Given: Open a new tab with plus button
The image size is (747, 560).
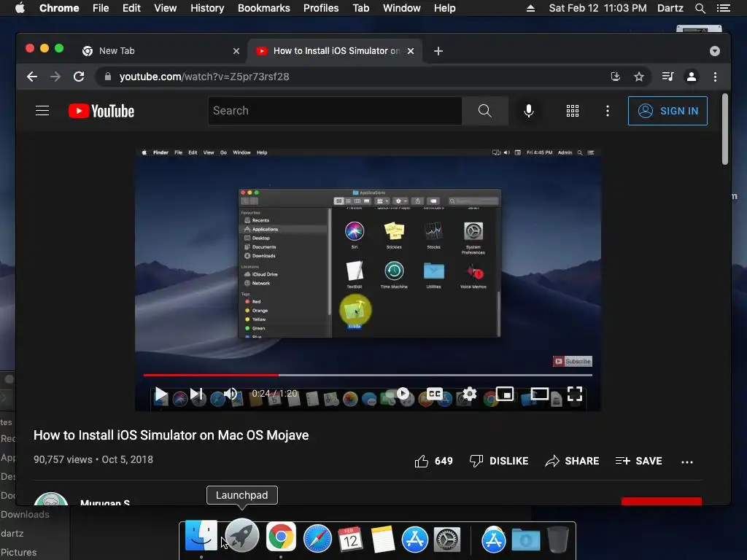Looking at the screenshot, I should 438,51.
